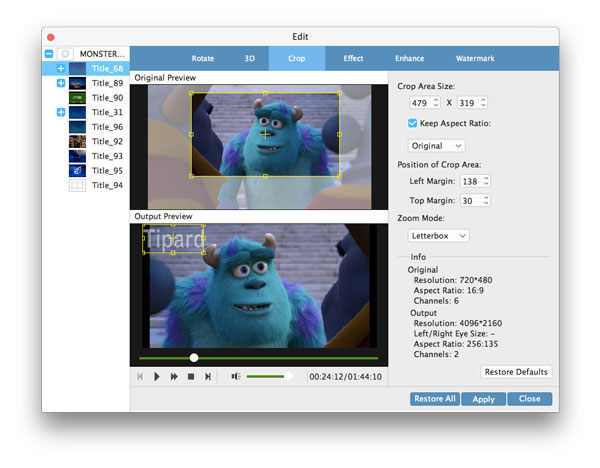Click the Title_92 thumbnail
This screenshot has height=468, width=600.
[77, 141]
